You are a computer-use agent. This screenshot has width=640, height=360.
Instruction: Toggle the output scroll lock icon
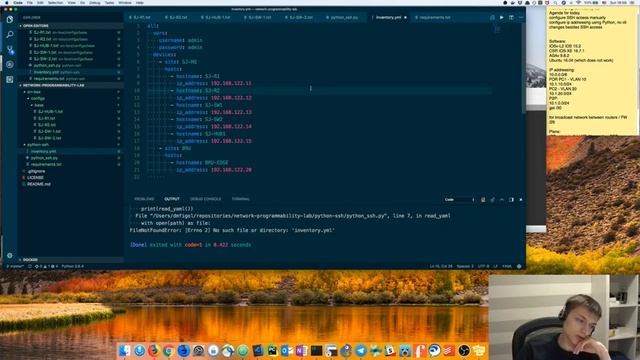click(492, 200)
